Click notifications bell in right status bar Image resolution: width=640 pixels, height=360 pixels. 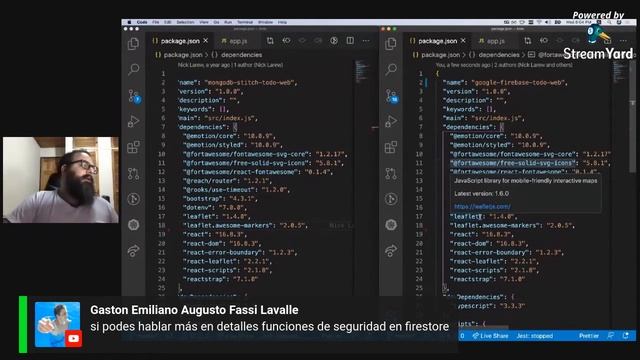pyautogui.click(x=626, y=336)
